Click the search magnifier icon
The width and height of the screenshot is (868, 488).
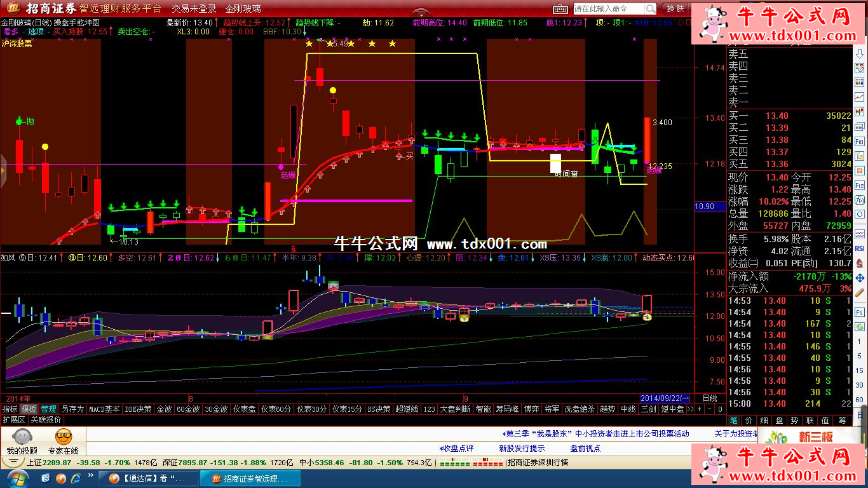point(650,8)
